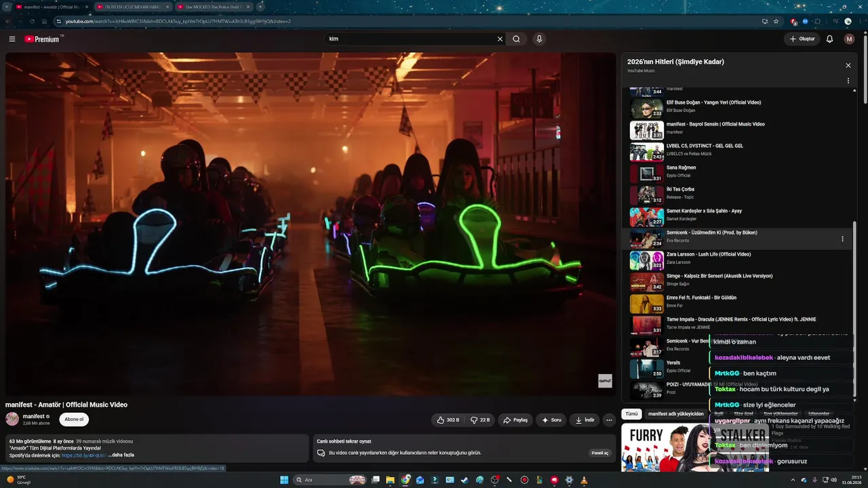868x488 pixels.
Task: Expand the description with daha fazla
Action: coord(123,455)
